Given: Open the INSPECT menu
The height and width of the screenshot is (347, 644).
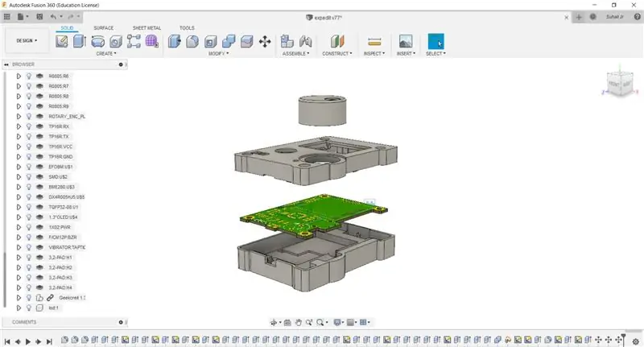Looking at the screenshot, I should 374,53.
